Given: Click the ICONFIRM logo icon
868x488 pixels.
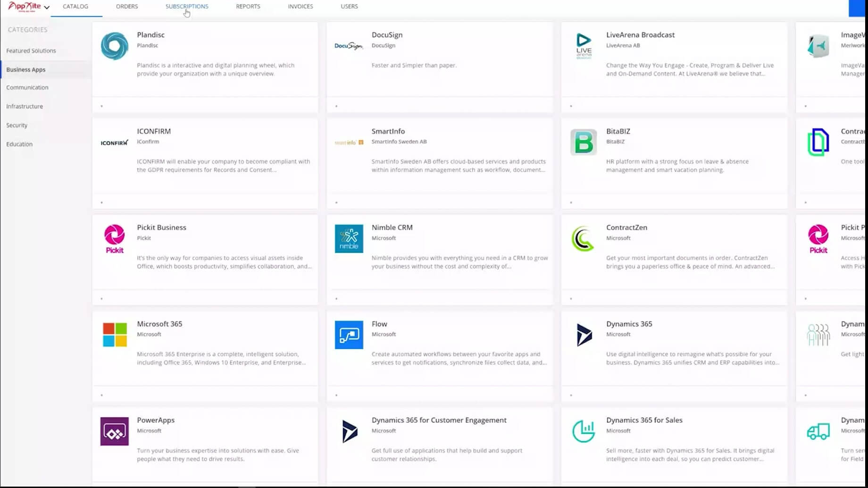Looking at the screenshot, I should 114,143.
